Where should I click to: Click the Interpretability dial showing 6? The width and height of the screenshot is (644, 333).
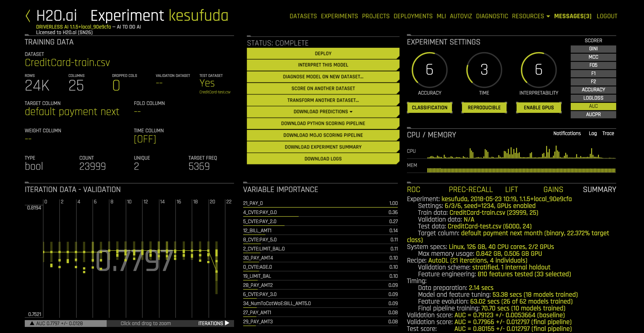click(x=539, y=70)
